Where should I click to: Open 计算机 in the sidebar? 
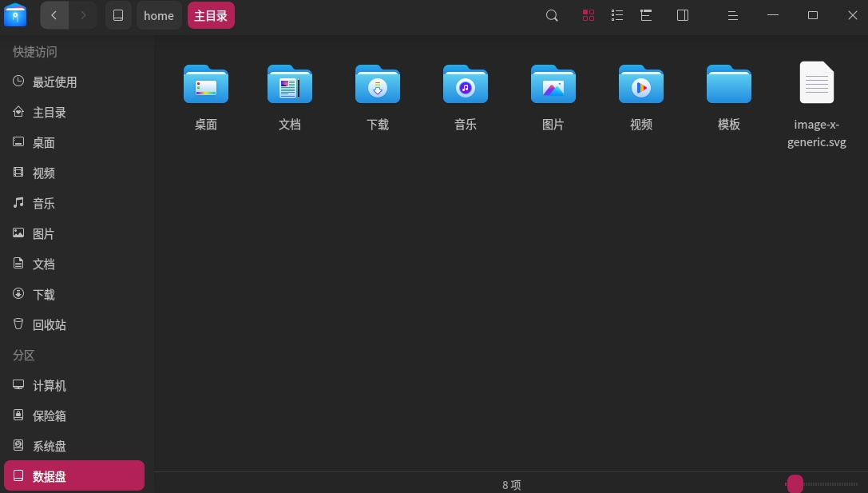pos(74,386)
